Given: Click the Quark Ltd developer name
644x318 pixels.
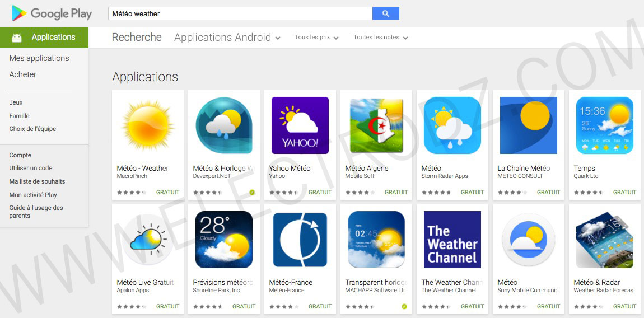Looking at the screenshot, I should 586,176.
